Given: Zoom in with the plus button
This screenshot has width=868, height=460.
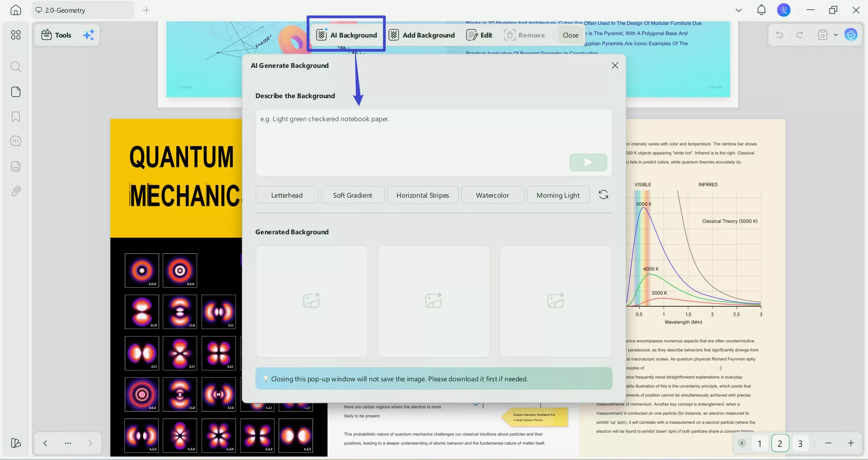Looking at the screenshot, I should click(x=851, y=443).
